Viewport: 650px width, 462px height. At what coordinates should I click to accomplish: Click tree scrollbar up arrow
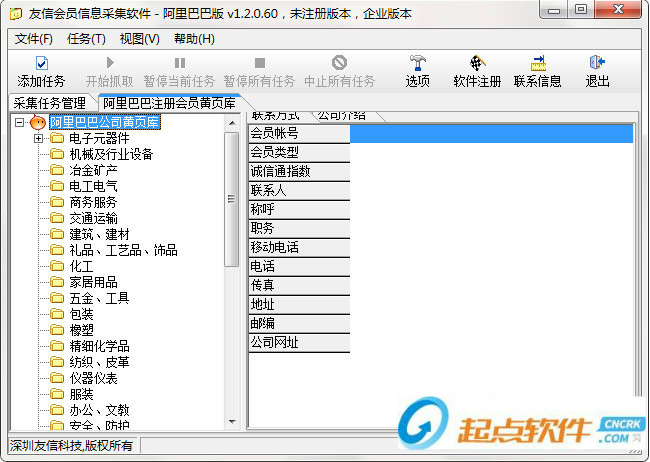(232, 123)
